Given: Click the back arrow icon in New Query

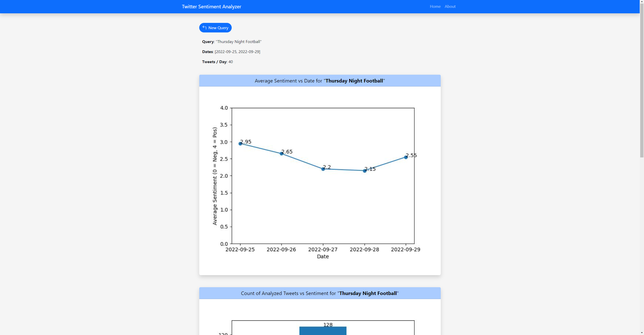Looking at the screenshot, I should [x=205, y=28].
